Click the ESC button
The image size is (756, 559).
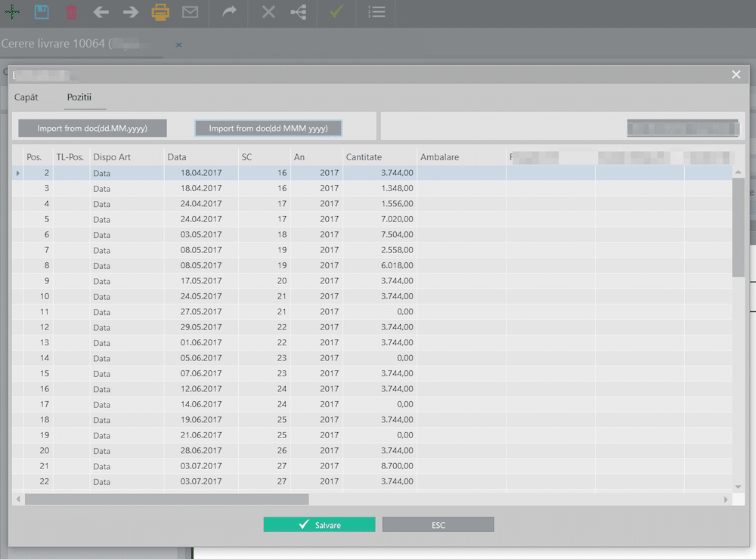coord(438,524)
